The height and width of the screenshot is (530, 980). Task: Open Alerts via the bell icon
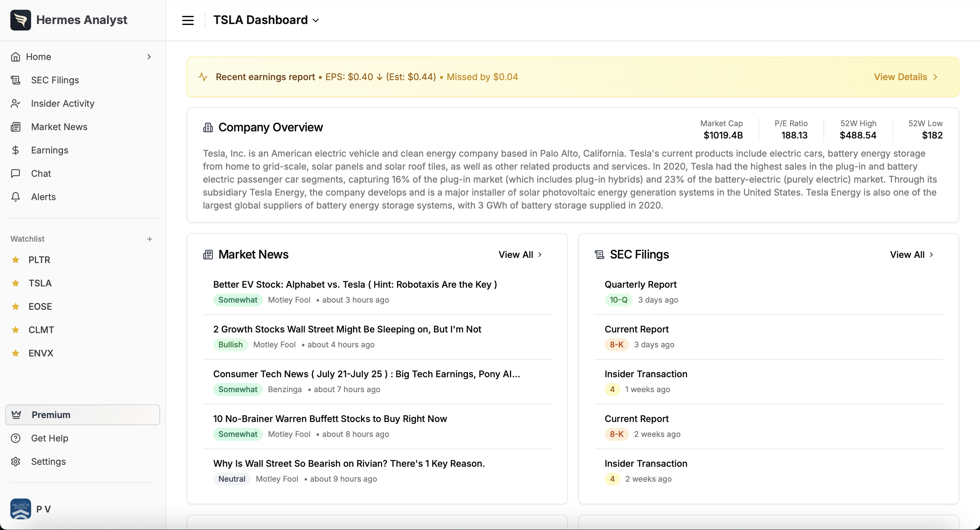(16, 197)
